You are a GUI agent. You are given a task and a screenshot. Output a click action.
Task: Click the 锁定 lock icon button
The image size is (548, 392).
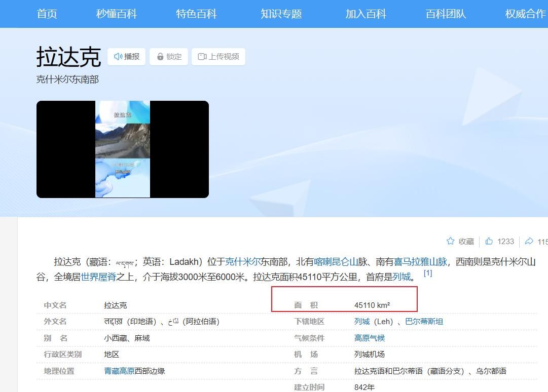pyautogui.click(x=169, y=57)
